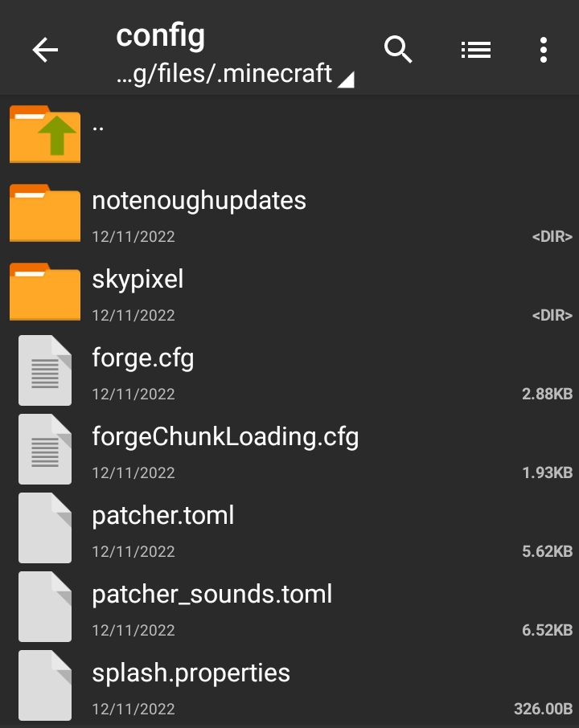Open the options menu from the toolbar

click(543, 49)
